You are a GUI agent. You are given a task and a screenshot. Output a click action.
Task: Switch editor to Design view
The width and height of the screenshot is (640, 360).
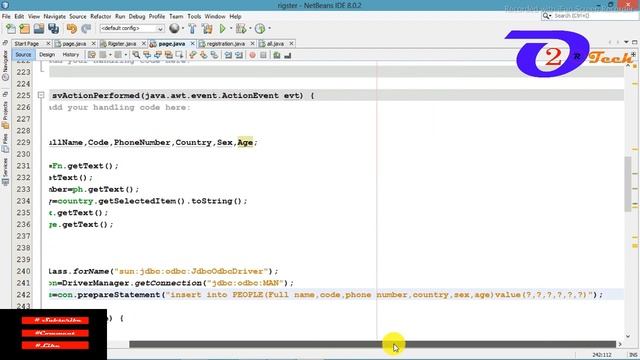(47, 55)
